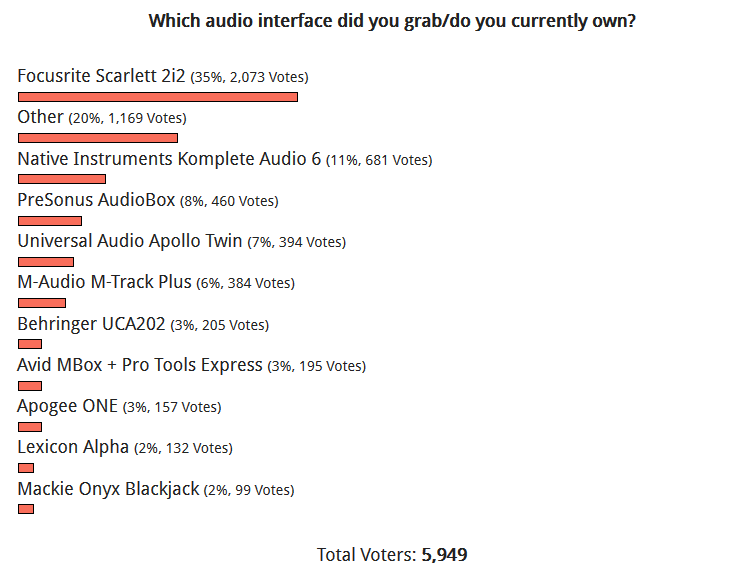
Task: Select the Focusrite Scarlett 2i2 label
Action: pyautogui.click(x=101, y=76)
